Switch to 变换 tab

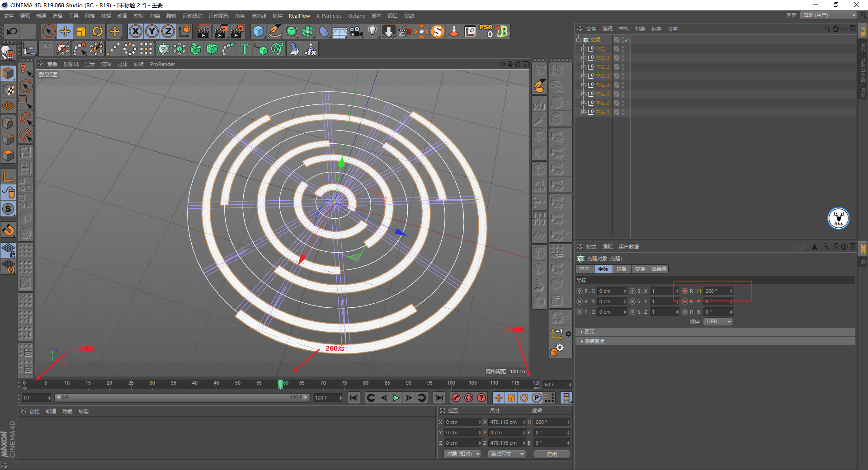pos(640,269)
